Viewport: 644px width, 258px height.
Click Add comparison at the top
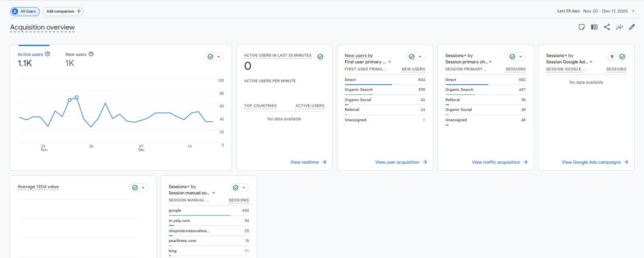63,11
